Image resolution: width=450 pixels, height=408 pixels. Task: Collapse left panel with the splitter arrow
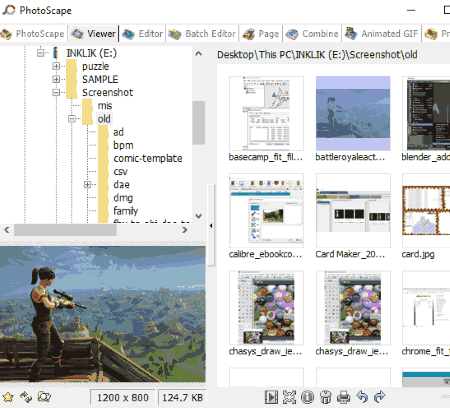pos(211,226)
